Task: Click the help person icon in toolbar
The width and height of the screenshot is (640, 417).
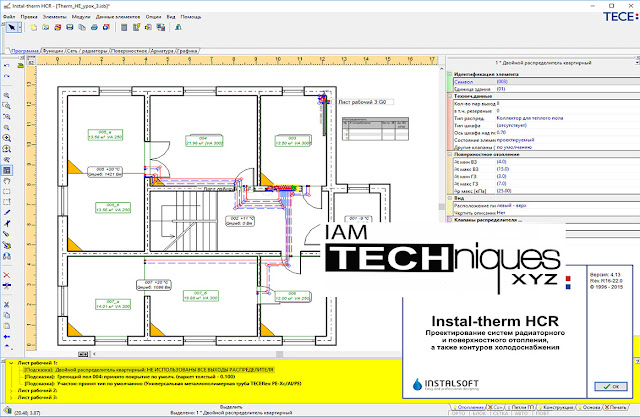Action: 178,27
